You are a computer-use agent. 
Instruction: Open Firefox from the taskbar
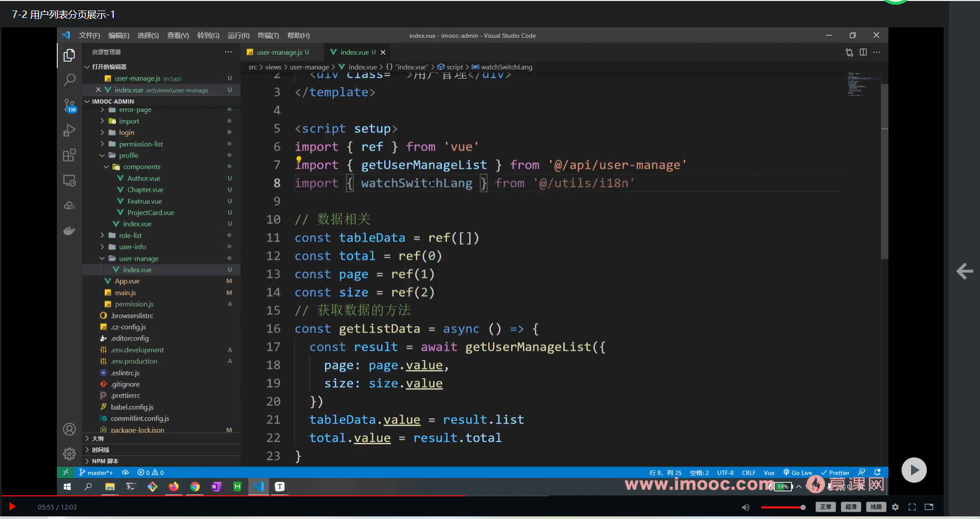coord(174,487)
